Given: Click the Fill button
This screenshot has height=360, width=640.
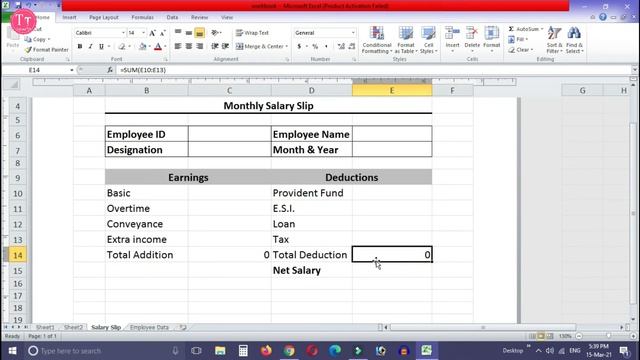Looking at the screenshot, I should click(518, 39).
